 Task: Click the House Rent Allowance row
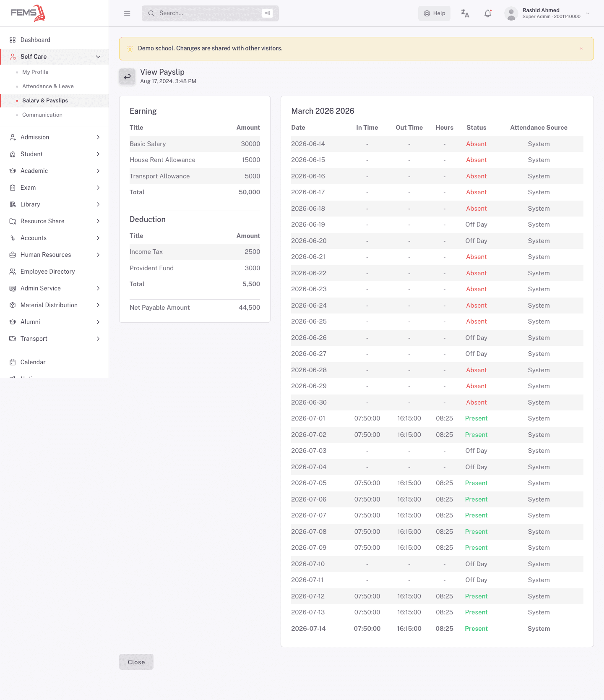(x=195, y=160)
